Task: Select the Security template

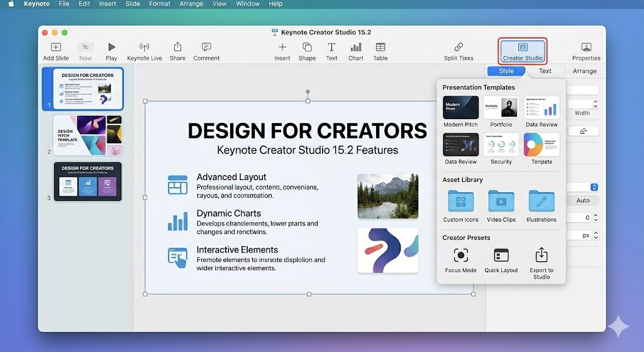Action: pos(501,144)
